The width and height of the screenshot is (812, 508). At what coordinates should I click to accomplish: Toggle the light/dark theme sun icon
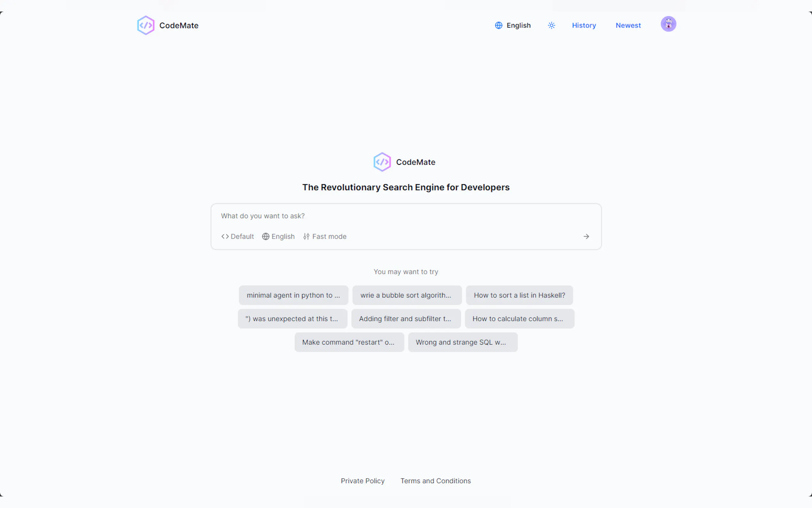[551, 25]
